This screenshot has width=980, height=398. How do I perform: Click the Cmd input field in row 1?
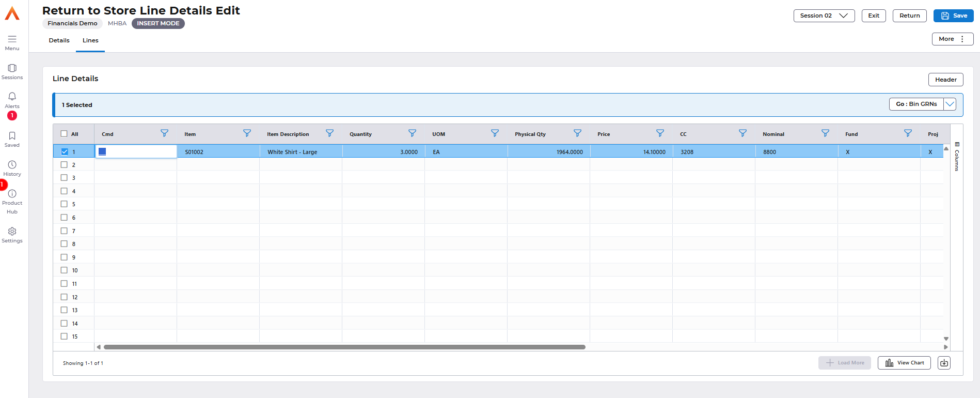pos(136,151)
